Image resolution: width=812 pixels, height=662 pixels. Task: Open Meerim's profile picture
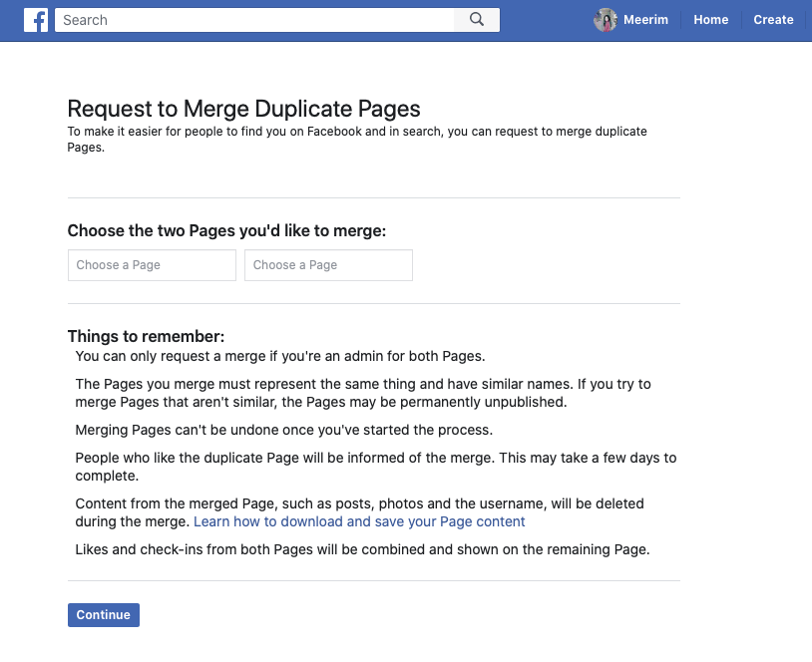pyautogui.click(x=606, y=20)
